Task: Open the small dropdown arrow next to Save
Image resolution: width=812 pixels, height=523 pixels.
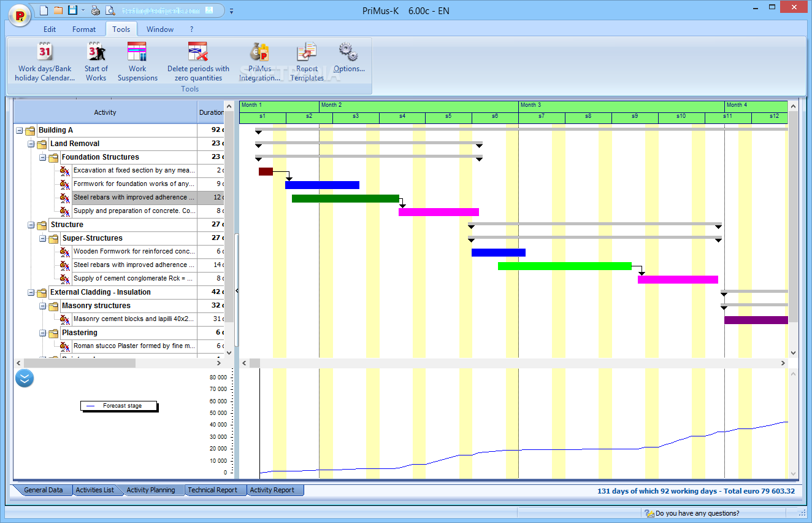Action: [x=83, y=11]
